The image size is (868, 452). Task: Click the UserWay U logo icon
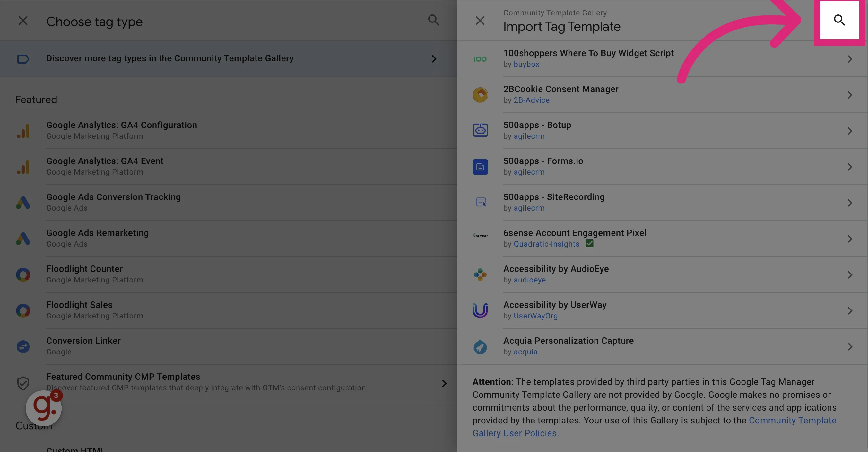(x=480, y=310)
